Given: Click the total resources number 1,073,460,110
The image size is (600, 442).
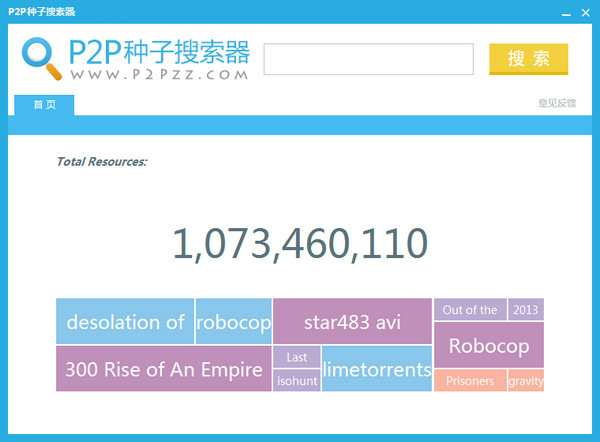Looking at the screenshot, I should 300,244.
